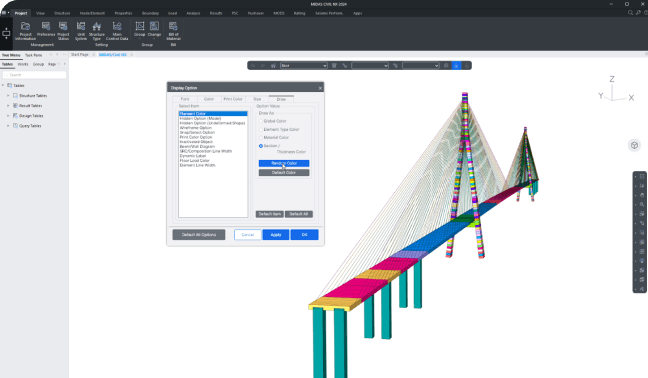Viewport: 648px width, 378px height.
Task: Select the Global Color radio option
Action: (x=261, y=121)
